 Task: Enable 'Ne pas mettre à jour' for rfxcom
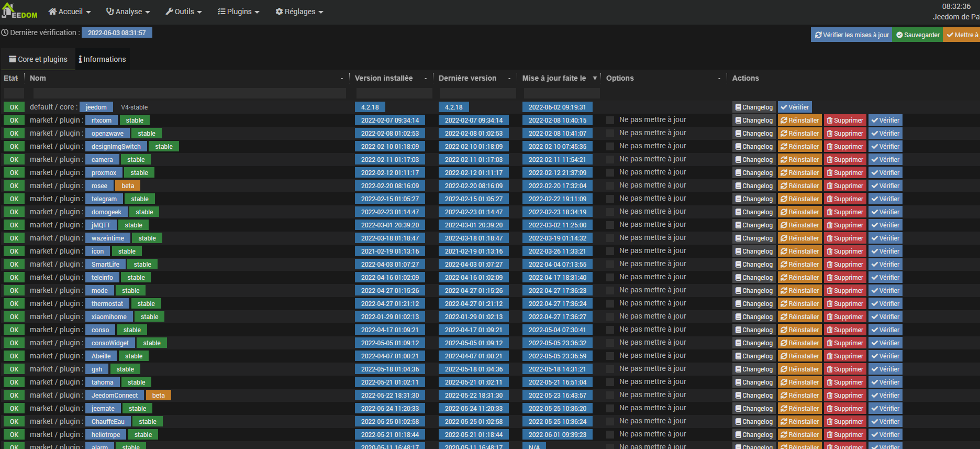point(610,121)
